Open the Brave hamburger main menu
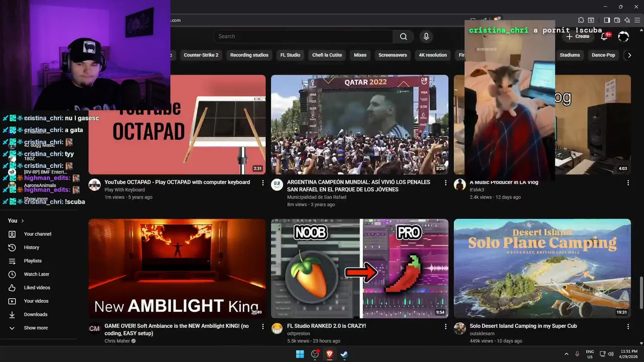This screenshot has width=644, height=362. (x=637, y=20)
